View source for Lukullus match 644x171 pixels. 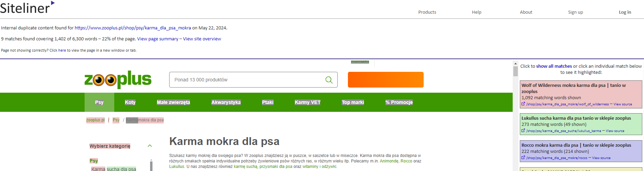615,131
